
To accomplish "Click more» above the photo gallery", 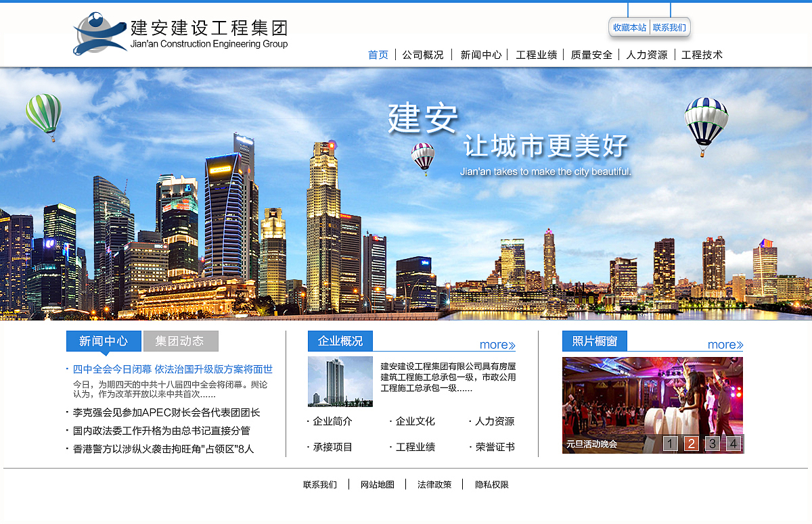I will click(x=725, y=344).
